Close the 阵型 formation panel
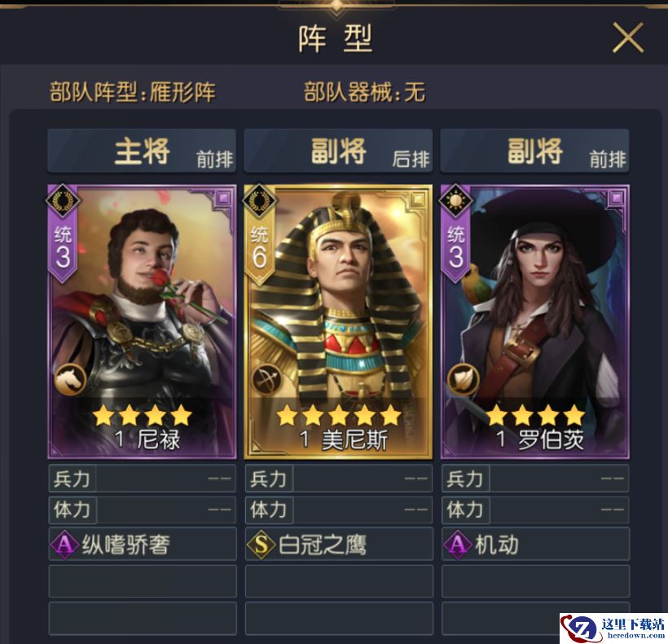The image size is (668, 644). tap(627, 38)
